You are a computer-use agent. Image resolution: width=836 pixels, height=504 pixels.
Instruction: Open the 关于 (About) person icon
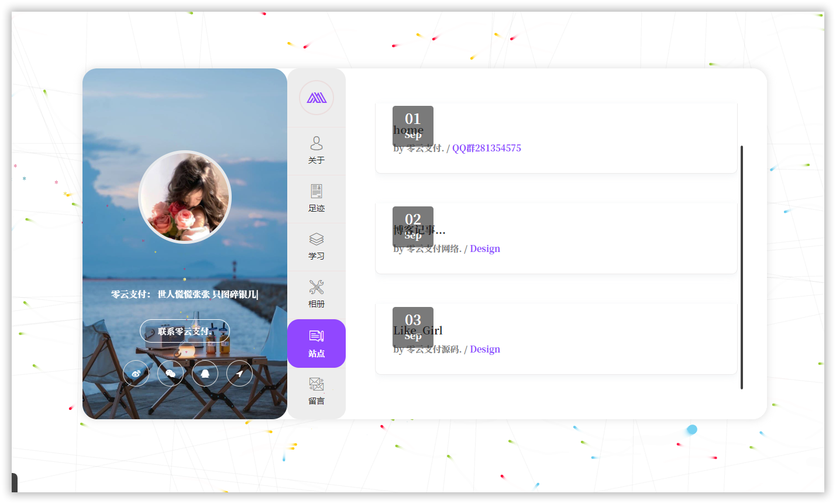pos(316,143)
